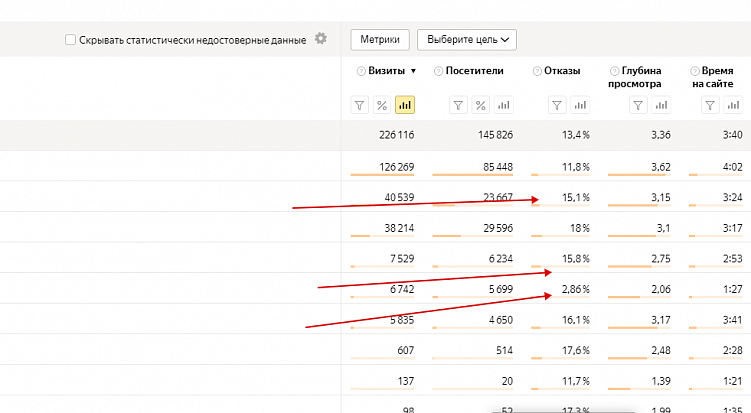Show help for Посетители metric
Viewport: 751px width, 413px height.
[438, 71]
